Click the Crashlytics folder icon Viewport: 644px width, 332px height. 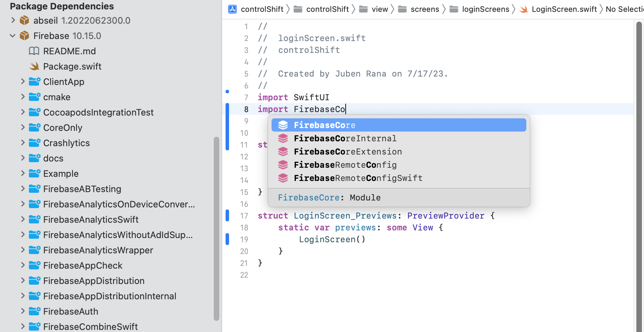tap(34, 143)
